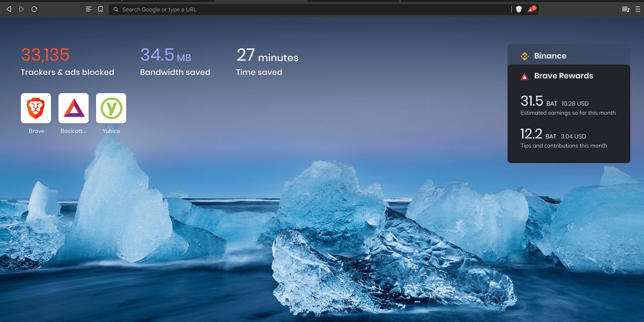644x322 pixels.
Task: Click the Time saved label
Action: (259, 72)
